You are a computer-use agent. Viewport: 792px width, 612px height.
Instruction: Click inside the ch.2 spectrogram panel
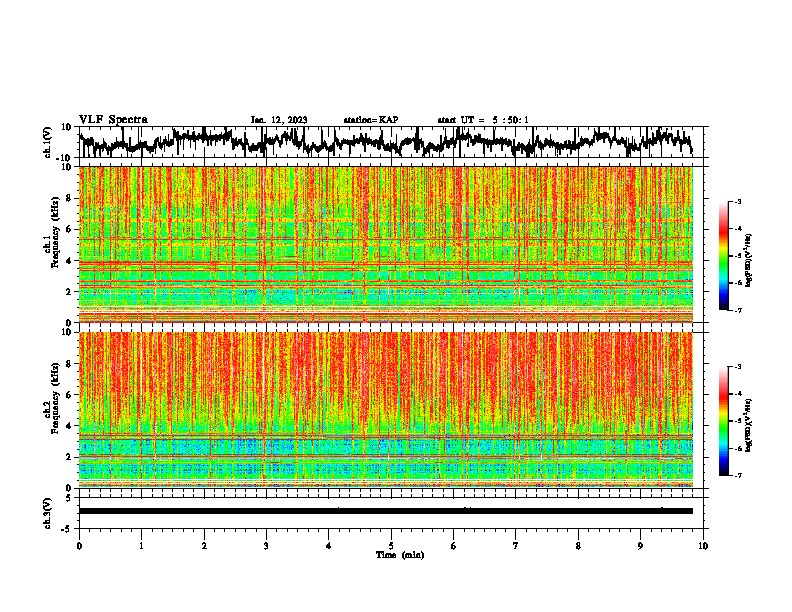(x=386, y=410)
